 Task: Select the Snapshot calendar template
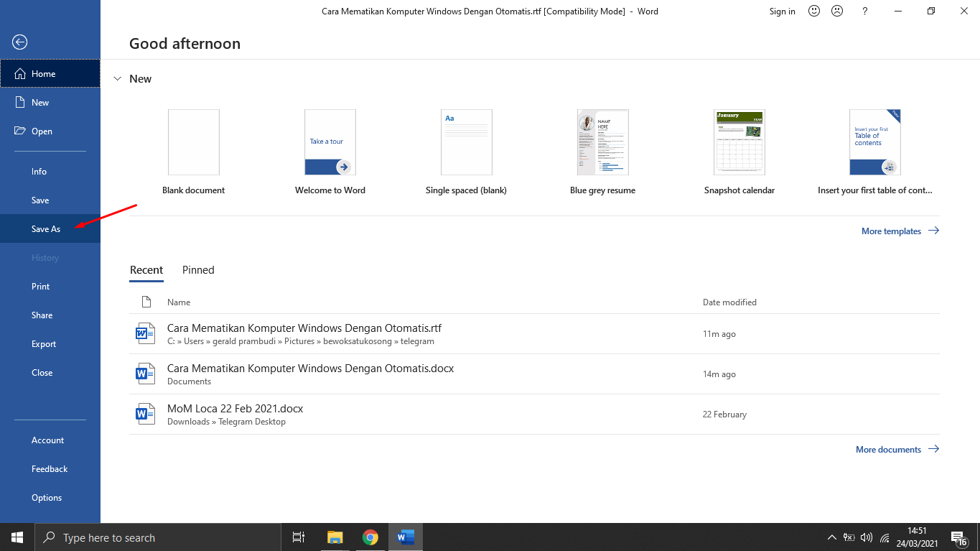coord(739,152)
